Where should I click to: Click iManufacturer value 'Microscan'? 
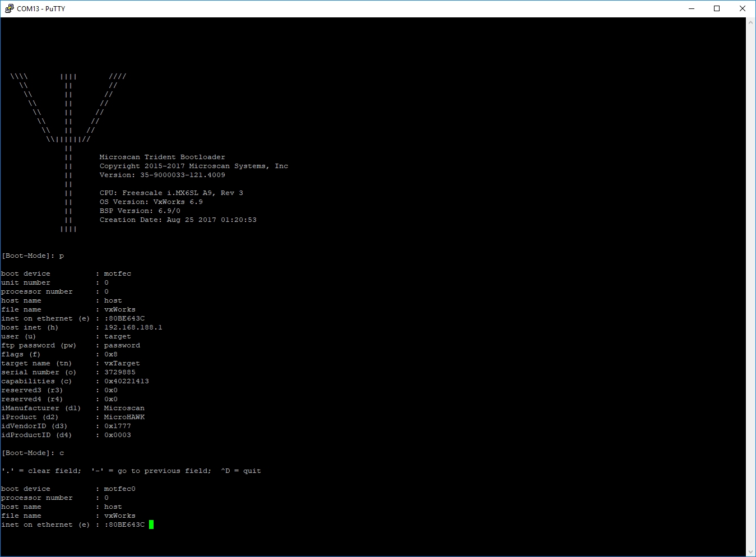pyautogui.click(x=124, y=408)
